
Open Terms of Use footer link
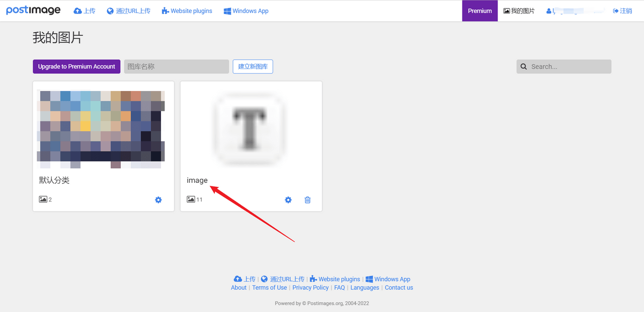point(270,288)
